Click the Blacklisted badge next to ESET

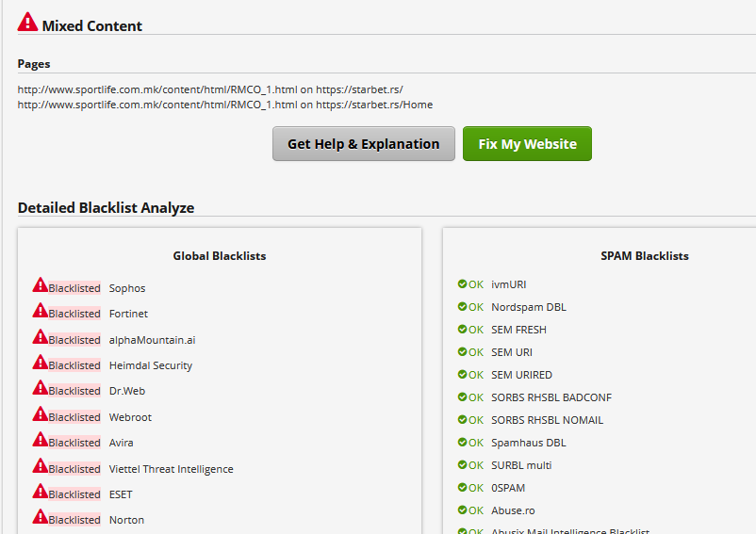[74, 494]
